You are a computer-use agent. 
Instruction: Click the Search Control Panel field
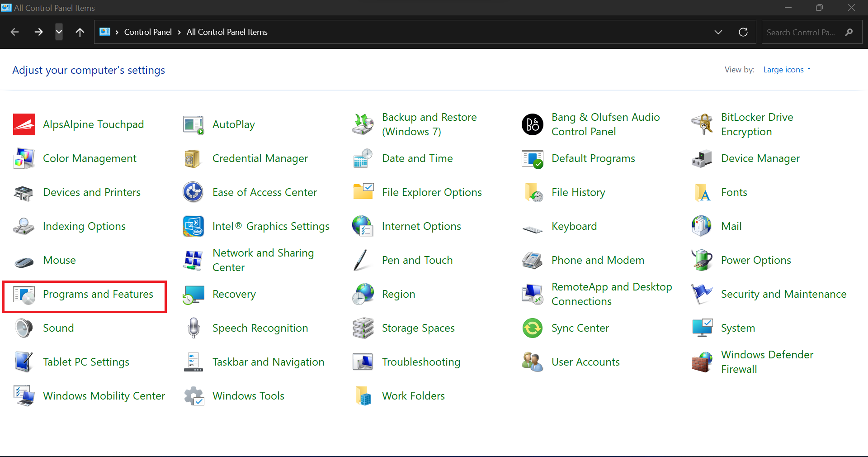(x=811, y=32)
